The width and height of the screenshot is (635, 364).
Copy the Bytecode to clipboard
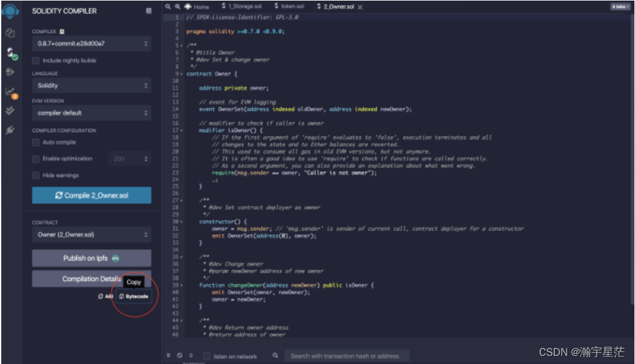point(134,296)
